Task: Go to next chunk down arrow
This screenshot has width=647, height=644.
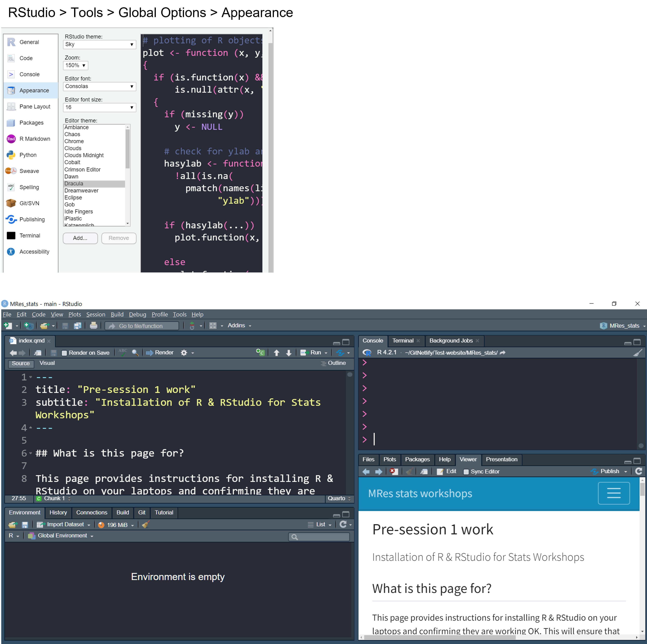Action: (x=289, y=353)
